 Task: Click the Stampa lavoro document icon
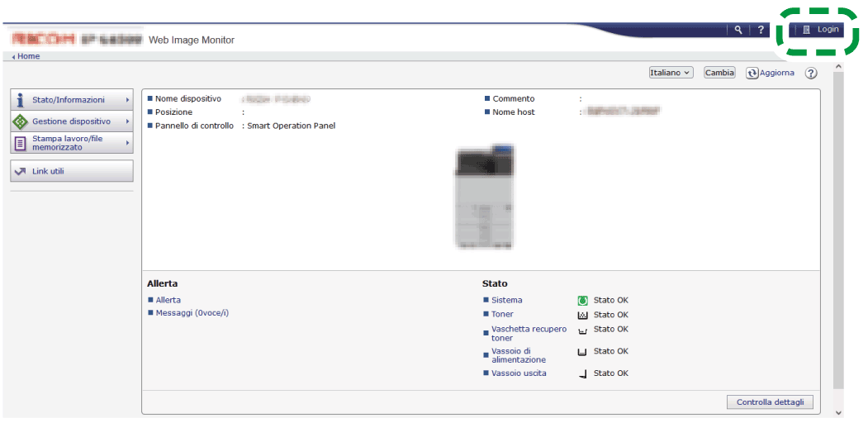coord(20,144)
